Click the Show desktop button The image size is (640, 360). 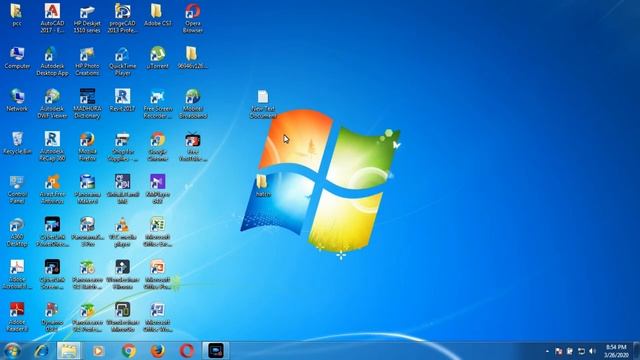pyautogui.click(x=636, y=351)
